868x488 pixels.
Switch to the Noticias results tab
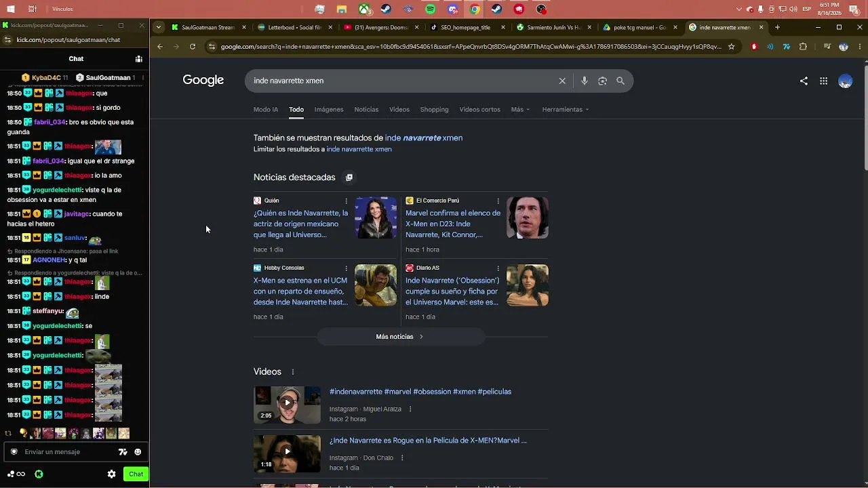[x=366, y=109]
